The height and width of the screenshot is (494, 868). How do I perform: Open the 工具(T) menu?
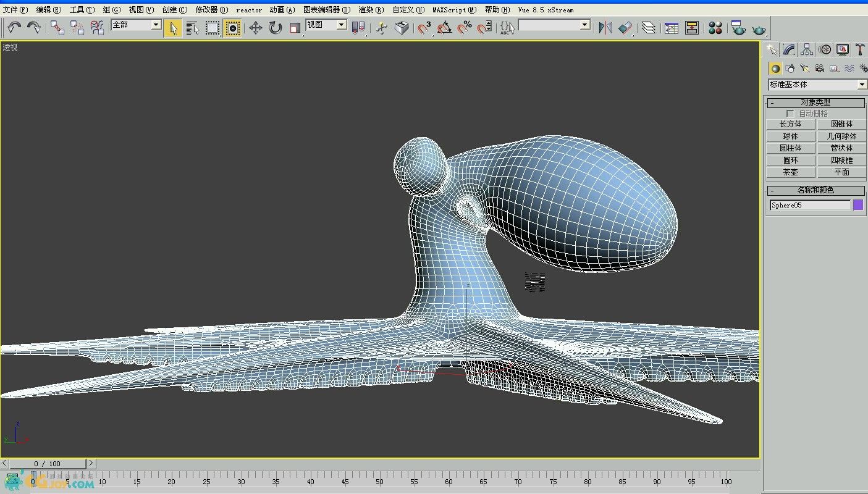(82, 10)
